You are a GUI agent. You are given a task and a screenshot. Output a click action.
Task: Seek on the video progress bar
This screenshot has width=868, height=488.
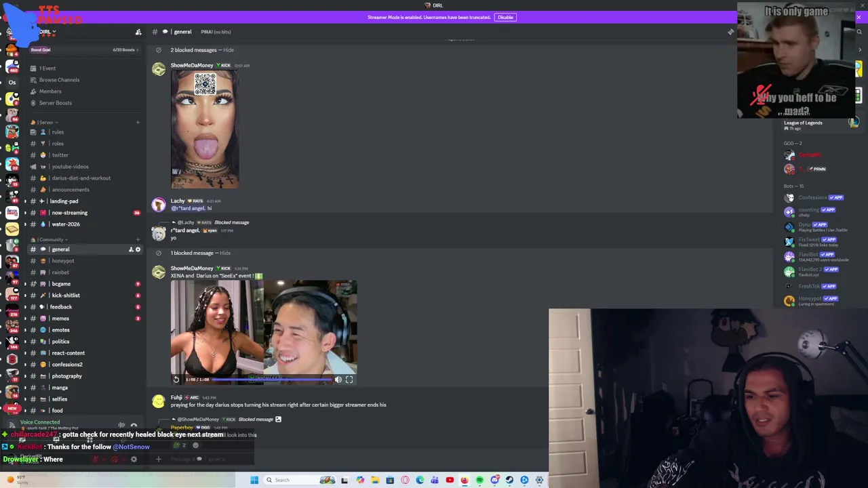tap(271, 380)
